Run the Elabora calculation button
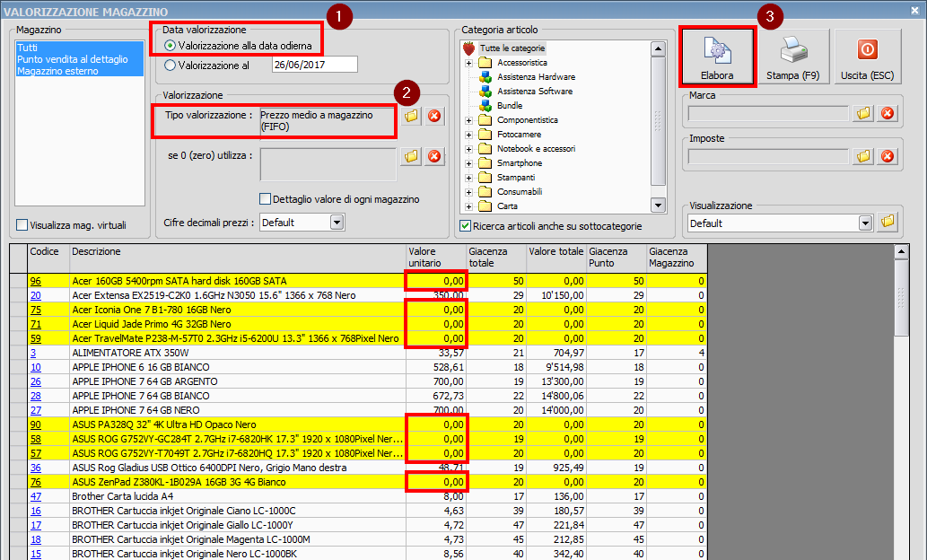 pyautogui.click(x=717, y=57)
